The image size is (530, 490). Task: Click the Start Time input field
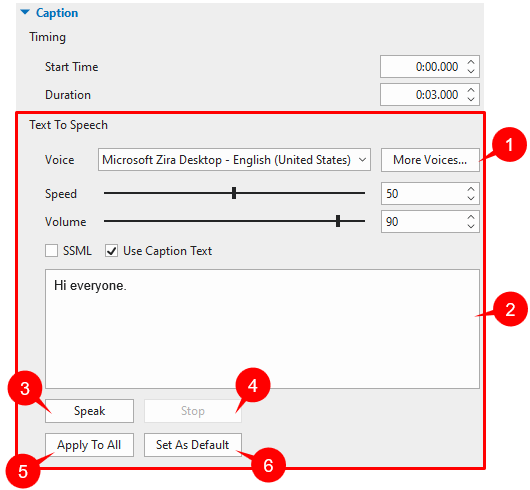429,67
